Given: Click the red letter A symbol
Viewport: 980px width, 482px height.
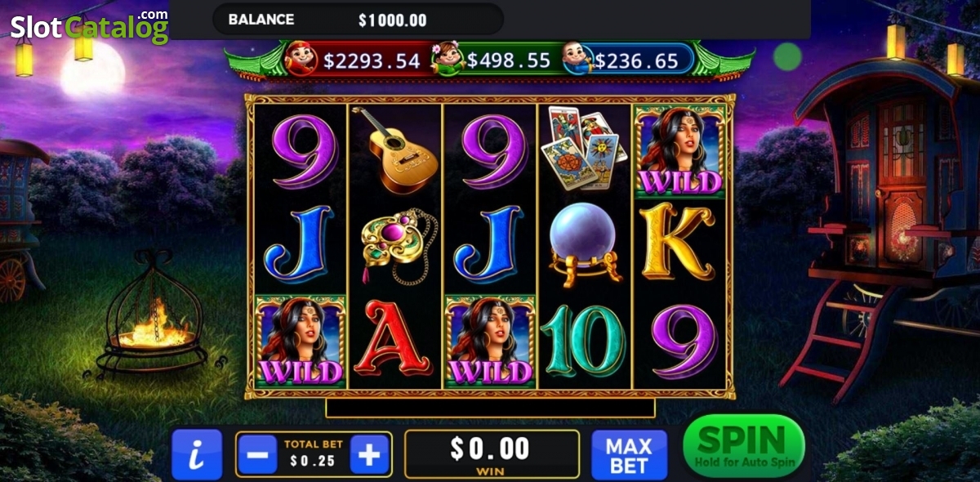Looking at the screenshot, I should (397, 338).
